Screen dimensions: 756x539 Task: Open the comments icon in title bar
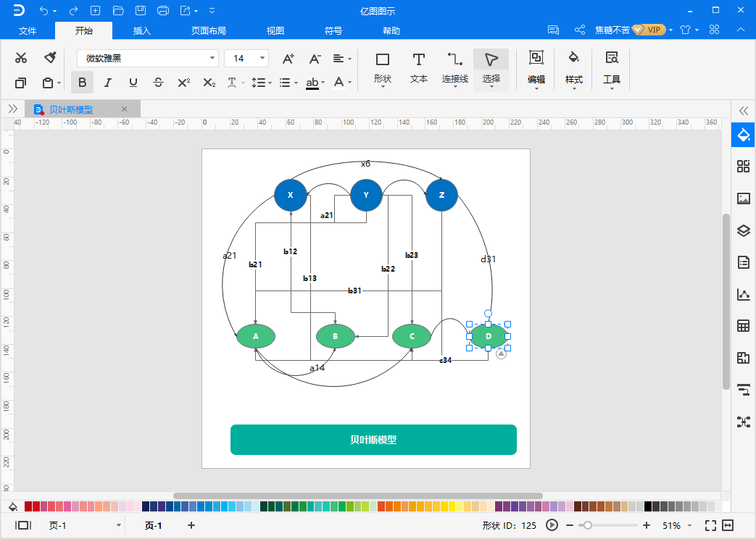tap(554, 30)
